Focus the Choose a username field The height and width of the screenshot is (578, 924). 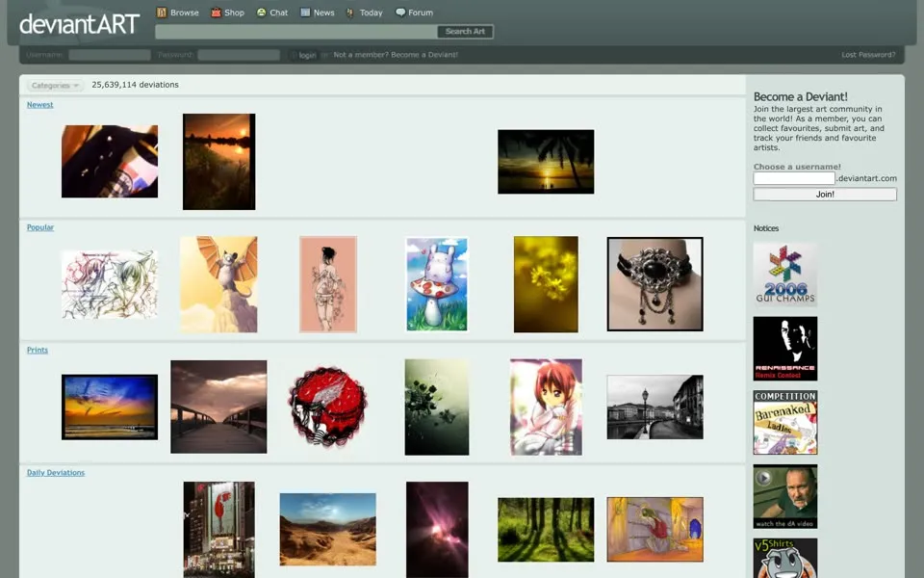point(794,178)
